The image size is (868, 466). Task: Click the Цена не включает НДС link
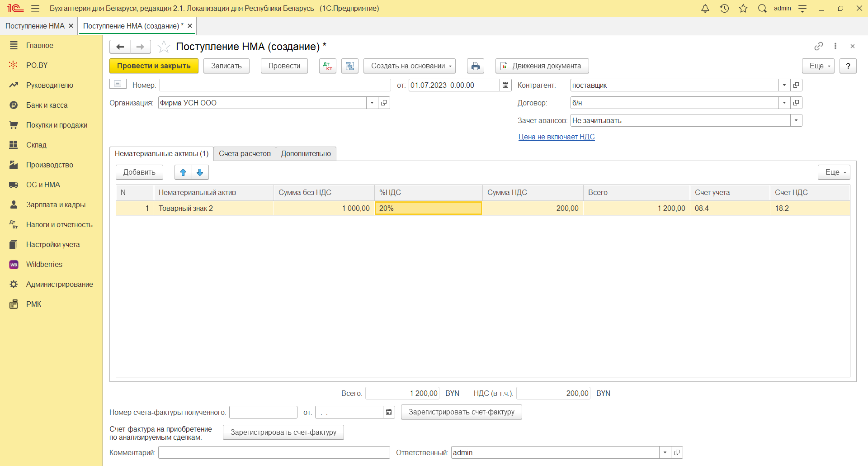pos(556,137)
